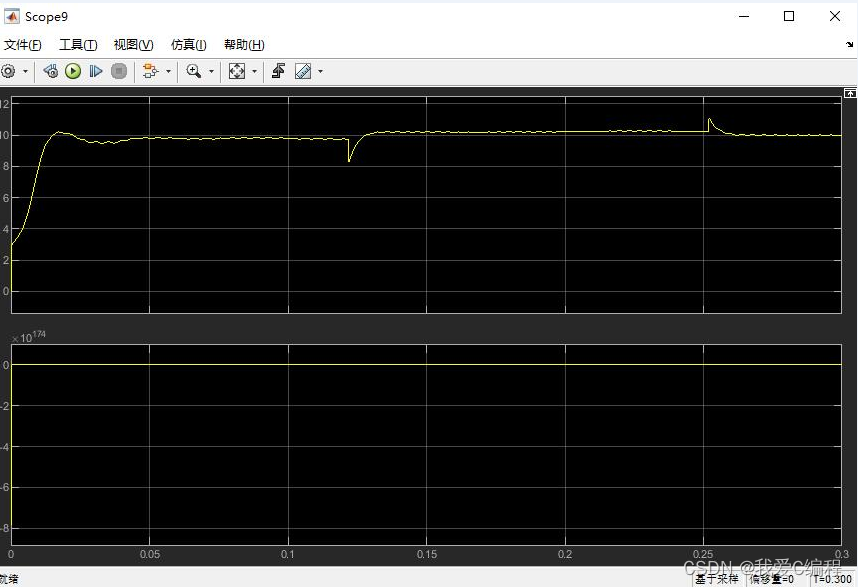This screenshot has width=858, height=587.
Task: Expand the Zoom tool dropdown arrow
Action: click(211, 72)
